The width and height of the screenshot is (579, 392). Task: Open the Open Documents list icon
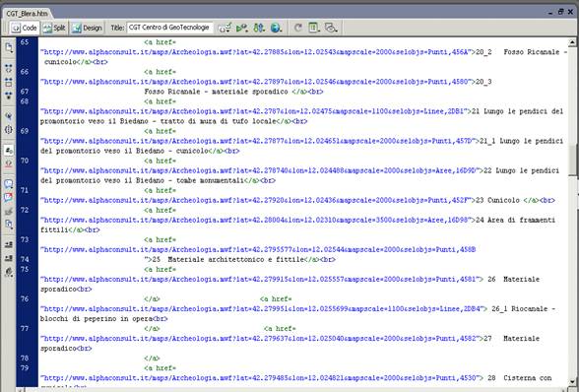pos(9,47)
